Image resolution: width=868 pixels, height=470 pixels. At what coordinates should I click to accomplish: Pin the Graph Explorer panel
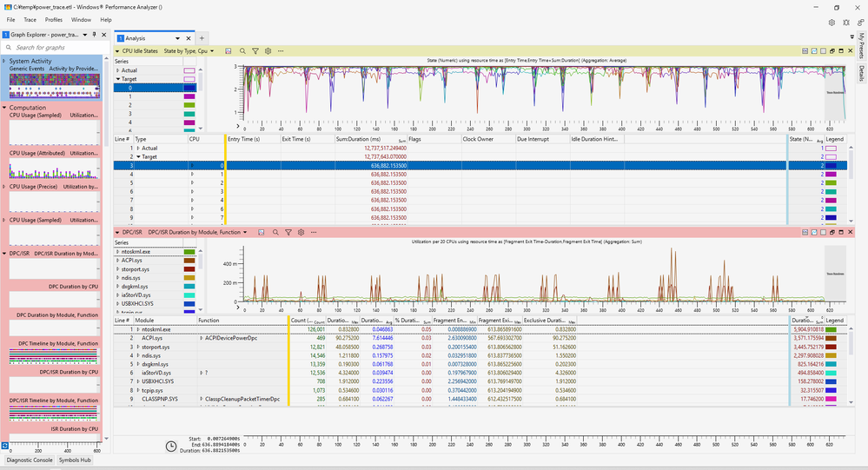94,35
